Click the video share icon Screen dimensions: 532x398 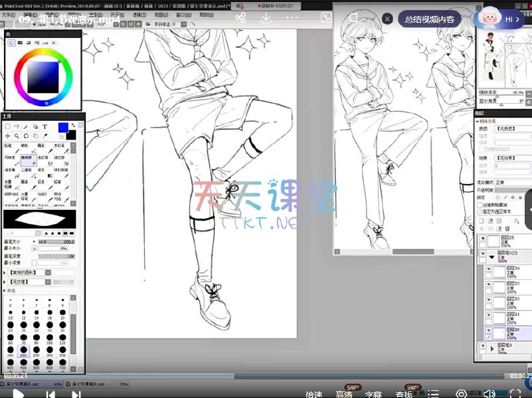[241, 18]
